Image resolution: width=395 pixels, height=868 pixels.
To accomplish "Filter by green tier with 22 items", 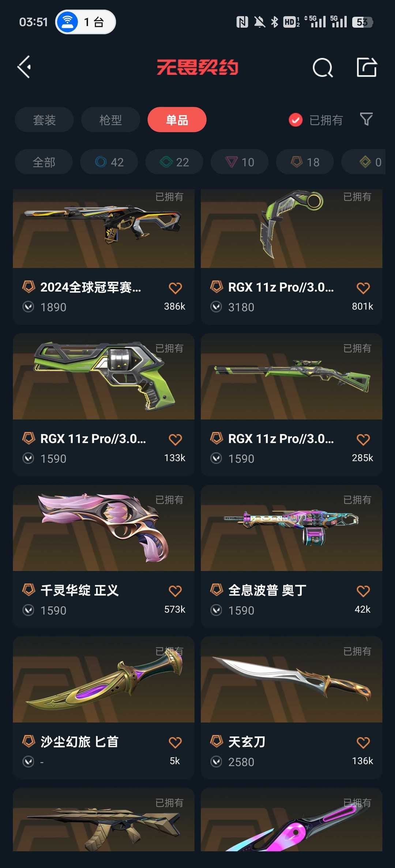I will point(174,162).
